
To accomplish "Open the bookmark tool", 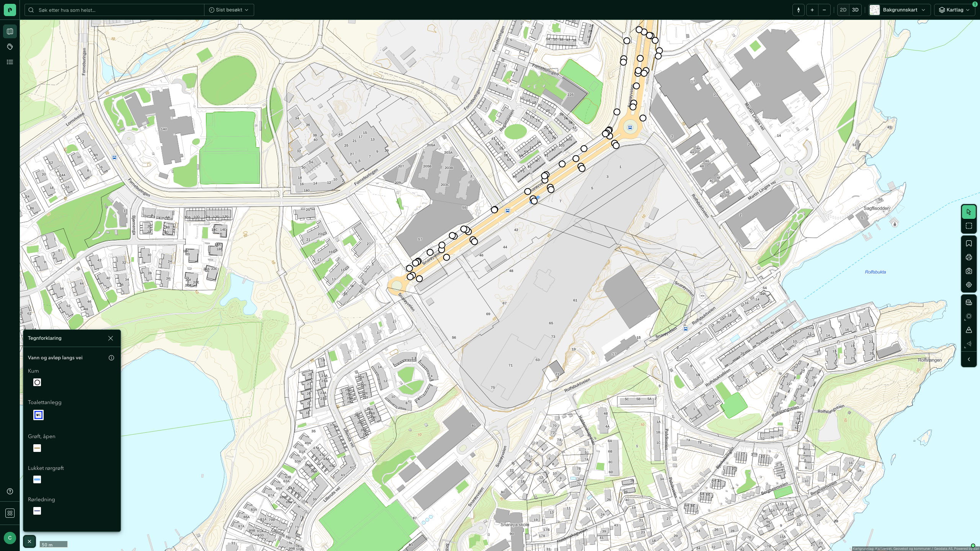I will 969,244.
